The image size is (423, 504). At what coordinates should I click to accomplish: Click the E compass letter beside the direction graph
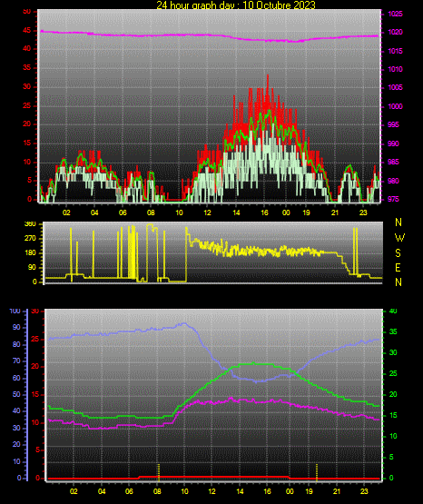point(398,268)
